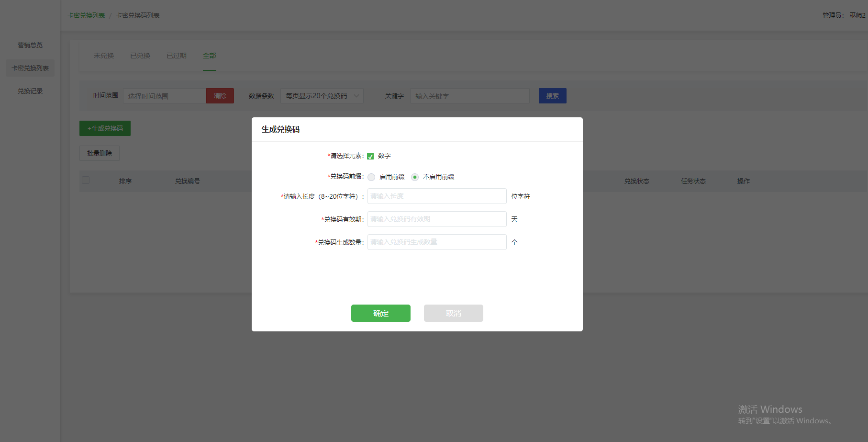The width and height of the screenshot is (868, 442).
Task: Select the 不启用前缀 radio option
Action: tap(415, 177)
